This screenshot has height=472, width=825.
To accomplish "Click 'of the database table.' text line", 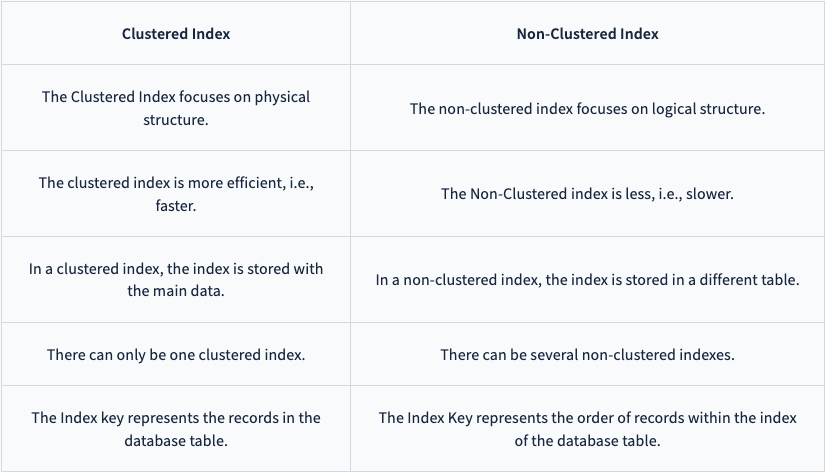I will [x=587, y=440].
